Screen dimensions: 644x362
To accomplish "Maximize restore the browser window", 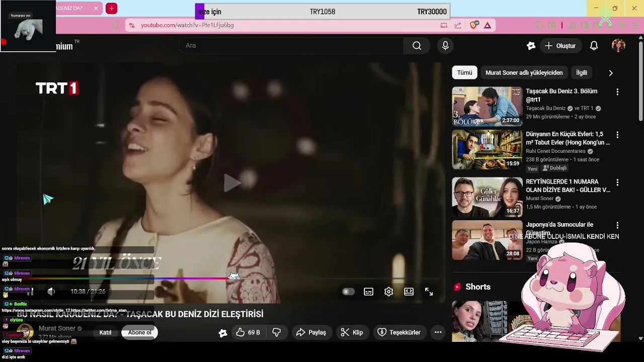I will [x=615, y=9].
